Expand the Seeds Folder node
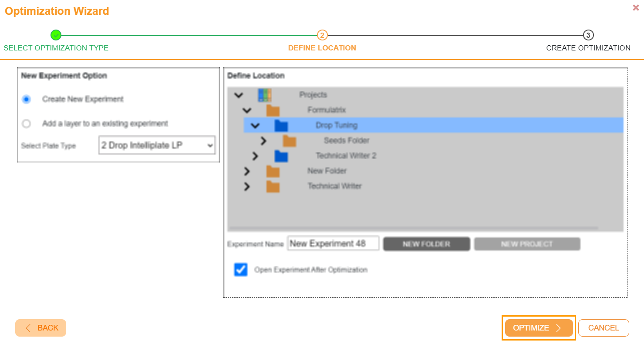The height and width of the screenshot is (344, 644). 263,141
